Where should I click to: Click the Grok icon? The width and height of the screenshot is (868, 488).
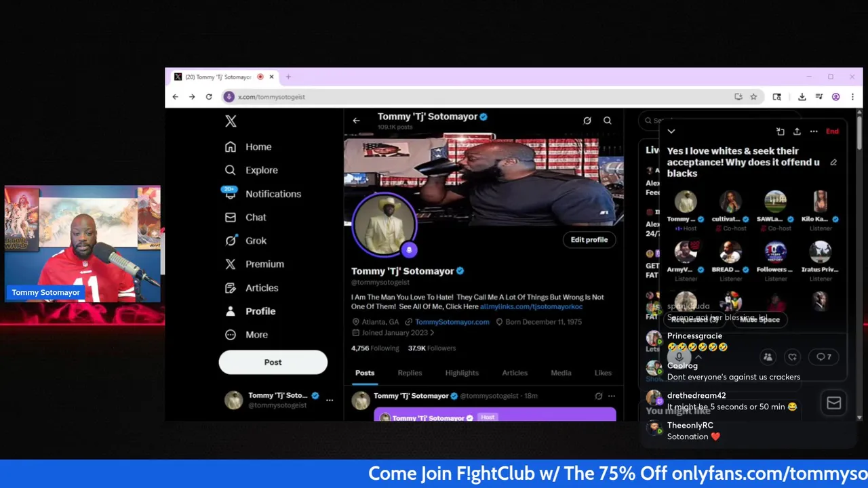point(231,241)
